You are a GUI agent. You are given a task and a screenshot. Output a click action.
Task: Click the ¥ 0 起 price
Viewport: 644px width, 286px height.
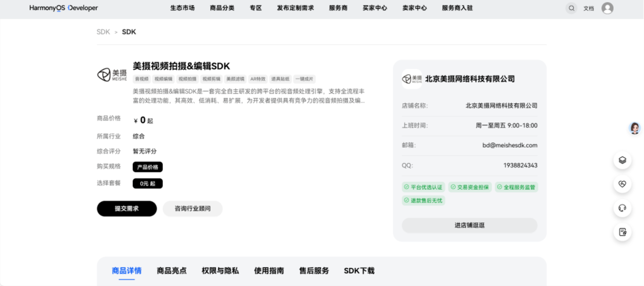click(143, 120)
